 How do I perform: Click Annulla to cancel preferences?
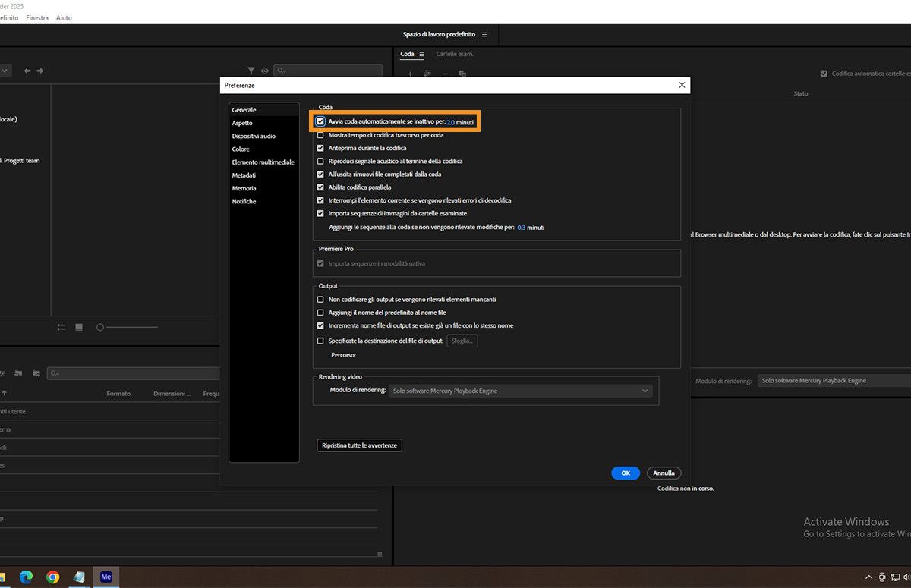[664, 473]
